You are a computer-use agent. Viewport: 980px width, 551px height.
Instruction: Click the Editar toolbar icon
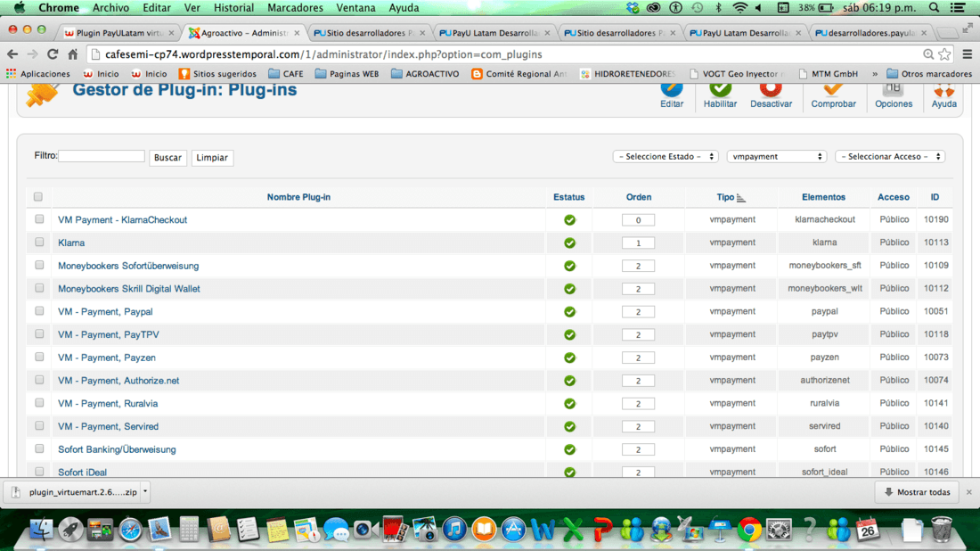point(671,95)
